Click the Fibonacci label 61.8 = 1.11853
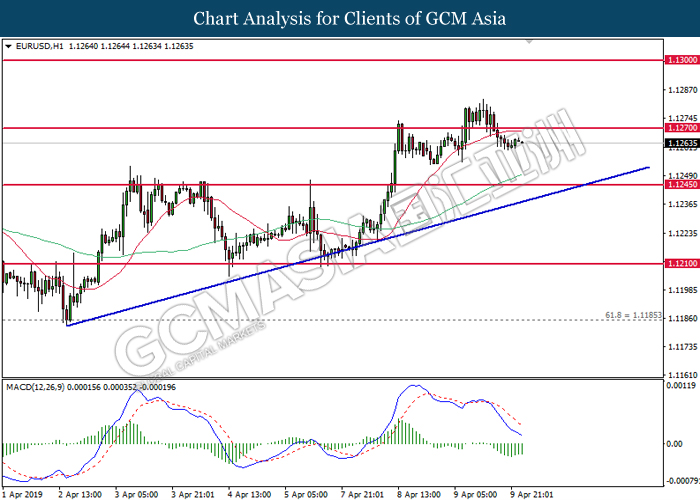 [x=633, y=315]
